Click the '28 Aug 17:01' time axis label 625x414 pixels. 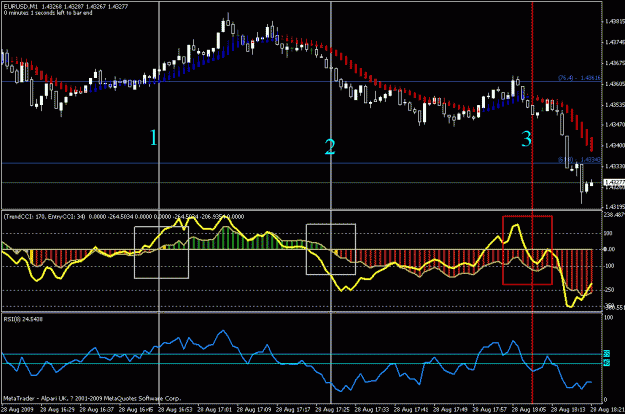coord(215,410)
